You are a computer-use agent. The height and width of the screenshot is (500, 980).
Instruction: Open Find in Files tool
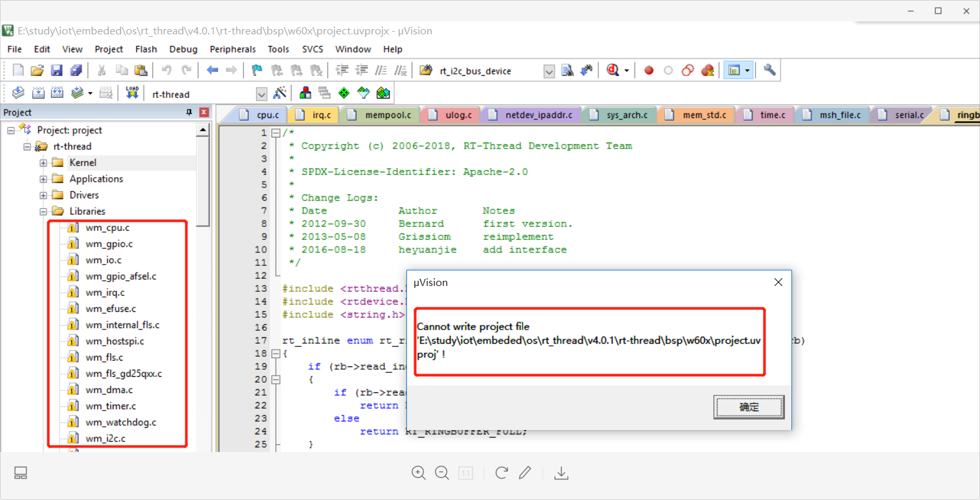426,71
